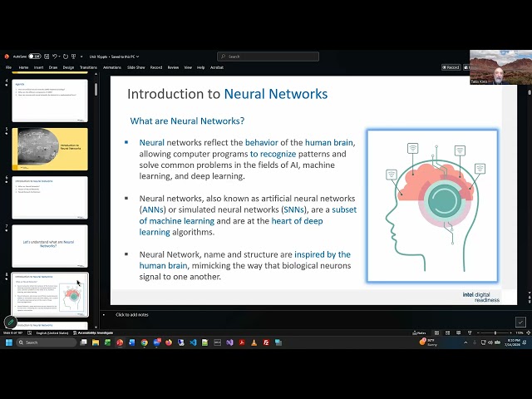This screenshot has height=399, width=532.
Task: Click the checkmark box near notes pane
Action: 520,322
